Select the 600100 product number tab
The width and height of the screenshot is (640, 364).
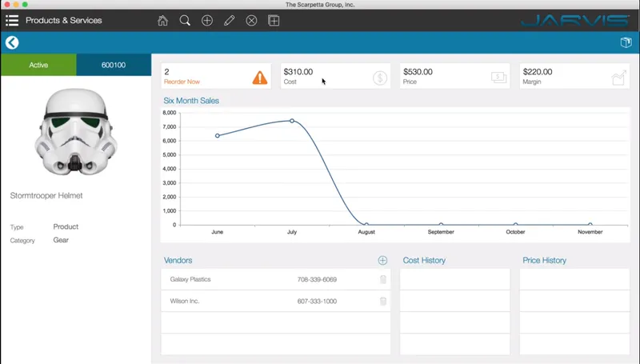pos(114,65)
